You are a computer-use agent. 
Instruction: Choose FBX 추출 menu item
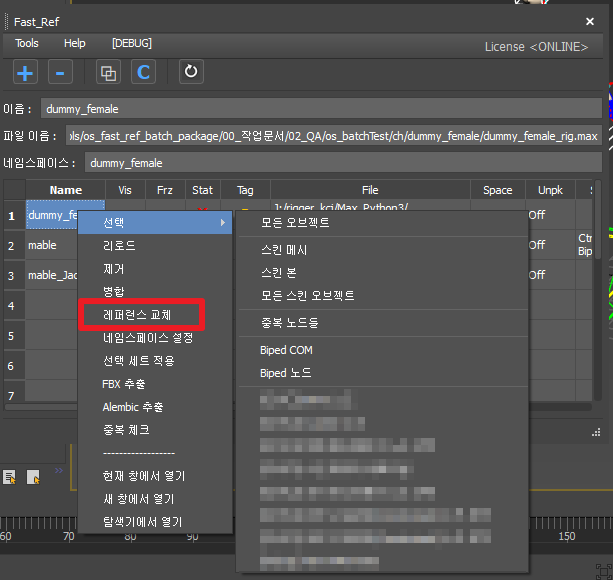coord(155,384)
